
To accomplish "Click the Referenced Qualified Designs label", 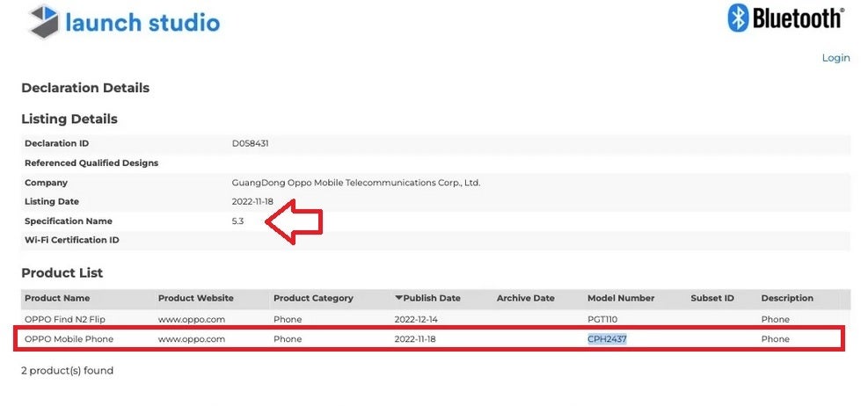I will (91, 163).
